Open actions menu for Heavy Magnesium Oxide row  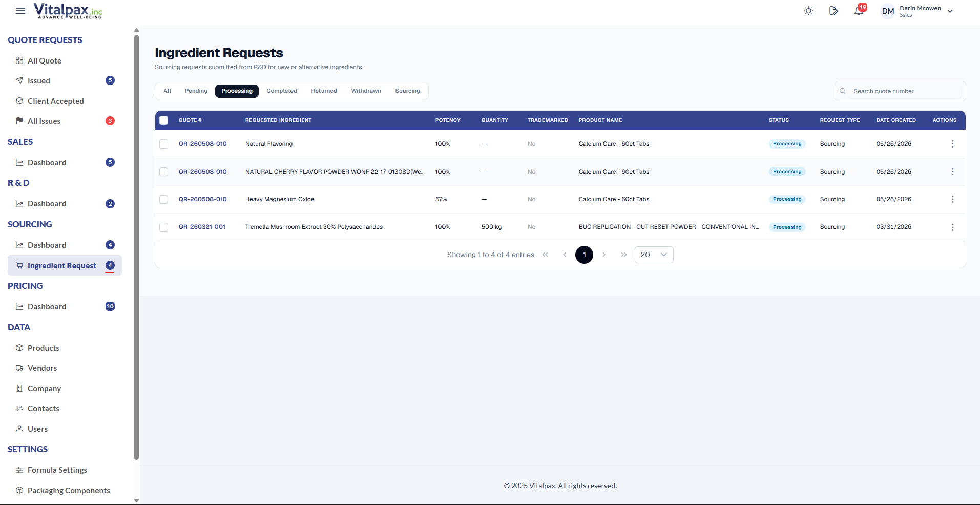tap(953, 199)
